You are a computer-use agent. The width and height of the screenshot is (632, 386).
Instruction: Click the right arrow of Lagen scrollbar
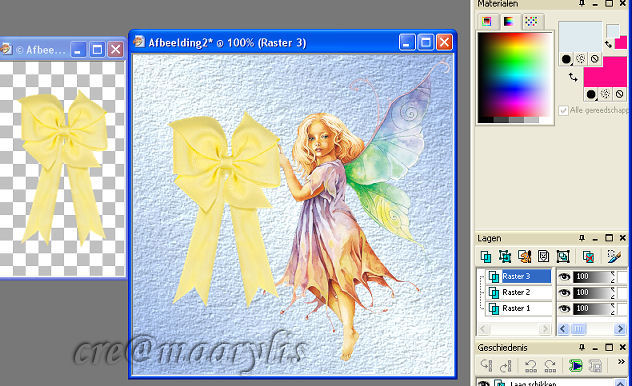(x=620, y=329)
